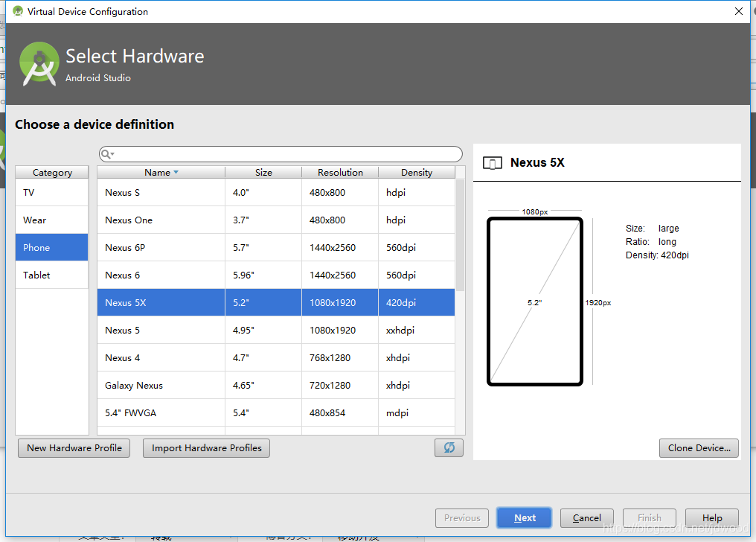Click the Next button

click(524, 518)
